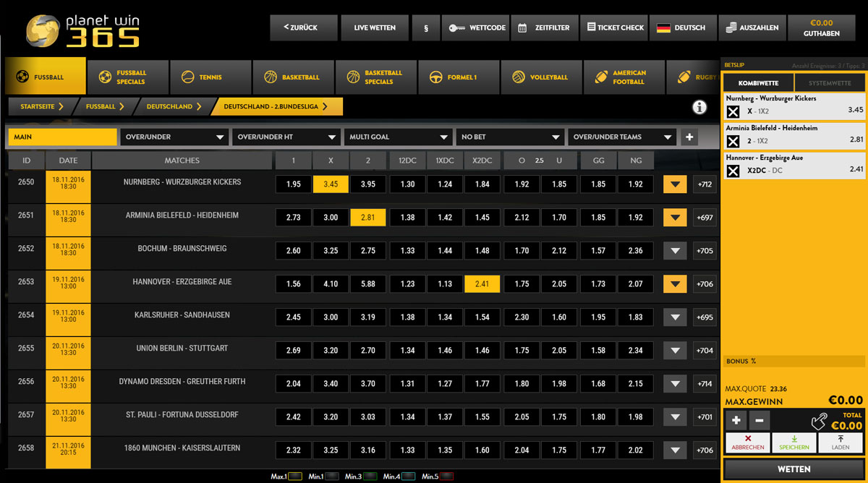Screen dimensions: 868x483
Task: Remove Arminia Bielefeld - Heidenheim from betslip
Action: pyautogui.click(x=733, y=141)
